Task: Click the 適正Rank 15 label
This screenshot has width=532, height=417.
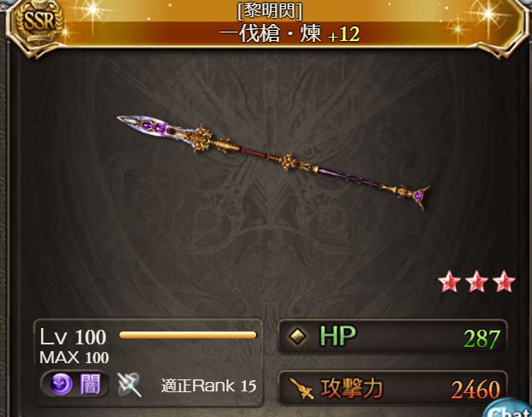Action: [x=208, y=386]
